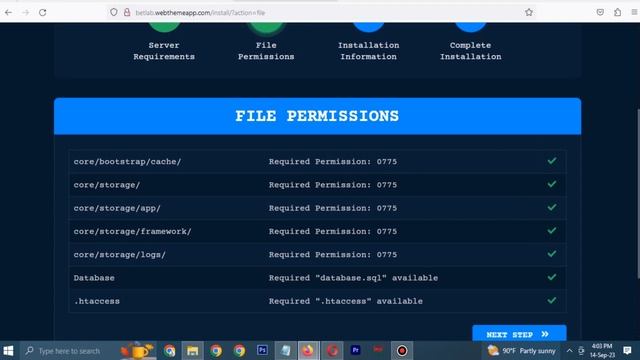Focus the URL address bar
The height and width of the screenshot is (360, 640).
tap(322, 13)
